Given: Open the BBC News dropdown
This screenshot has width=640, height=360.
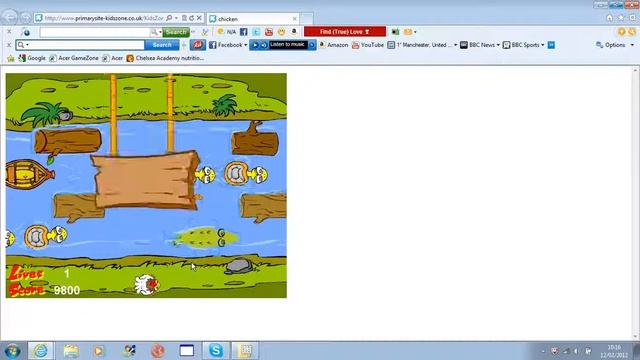Looking at the screenshot, I should point(498,45).
